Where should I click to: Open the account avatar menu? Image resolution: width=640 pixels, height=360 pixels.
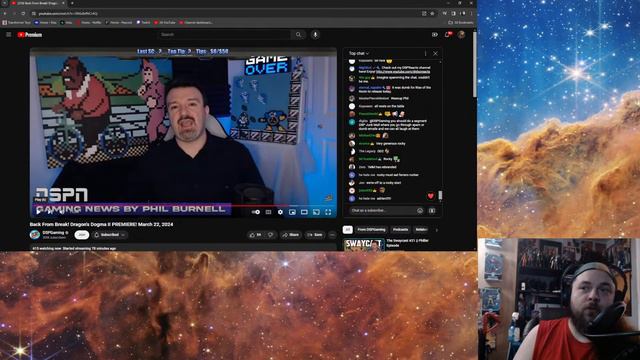(x=461, y=35)
